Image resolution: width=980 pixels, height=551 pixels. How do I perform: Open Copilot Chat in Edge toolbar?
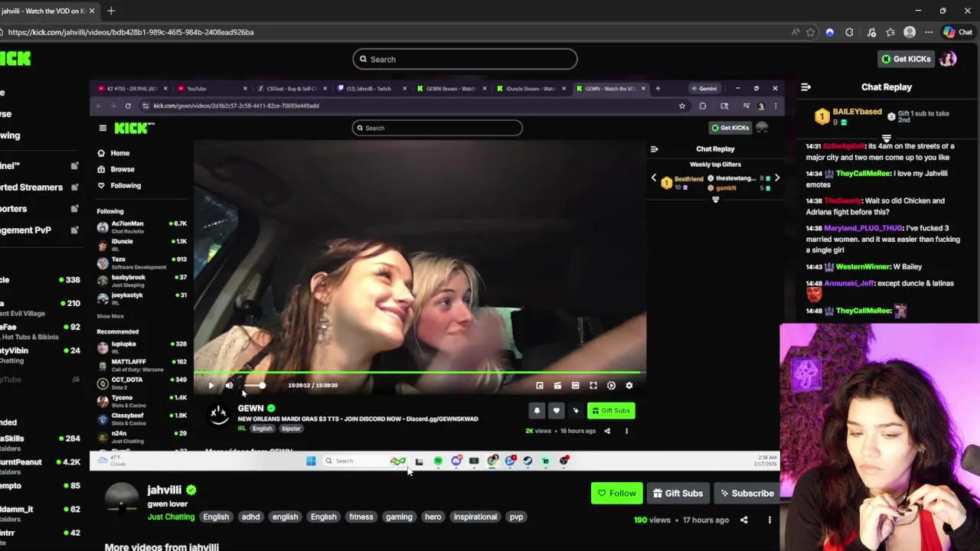pos(957,32)
